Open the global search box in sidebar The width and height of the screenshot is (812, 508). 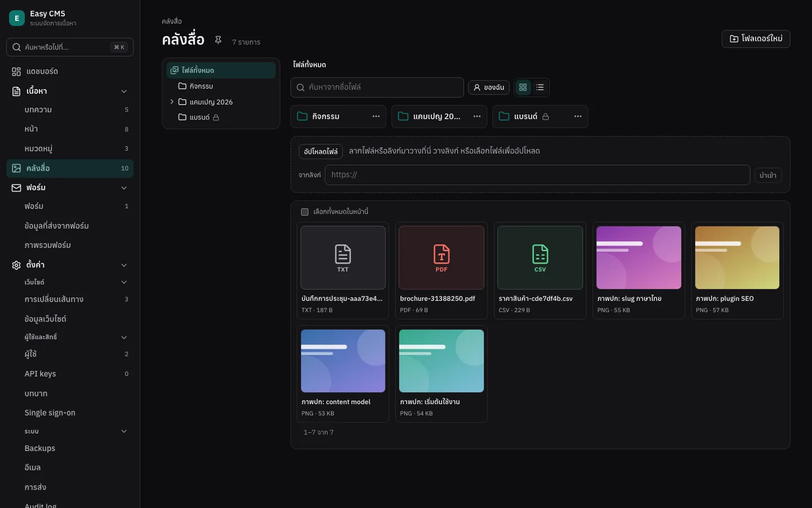70,47
